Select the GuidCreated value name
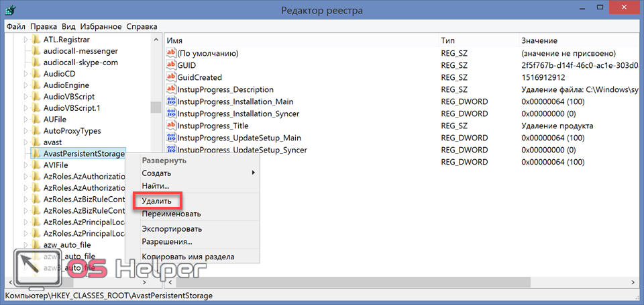644x305 pixels. click(200, 77)
